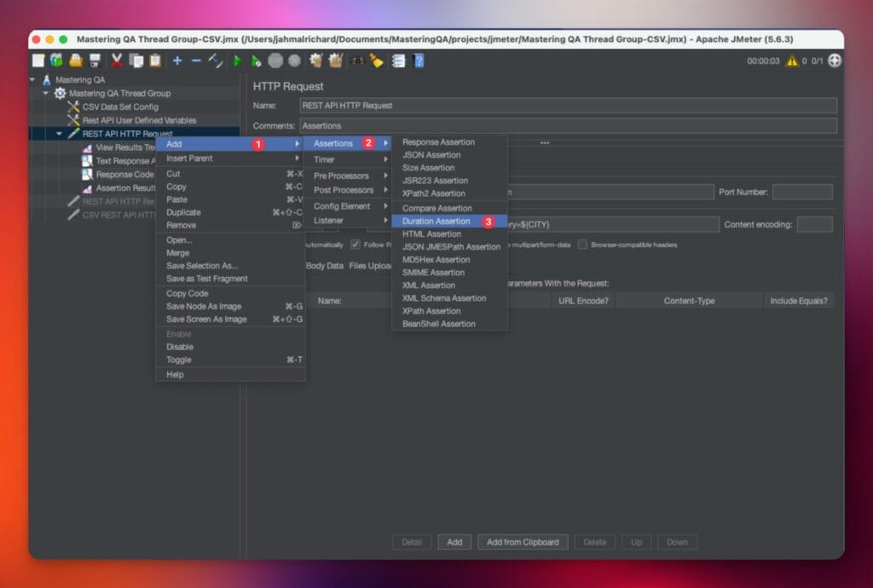Click the Copy toolbar icon
The width and height of the screenshot is (873, 588).
136,61
